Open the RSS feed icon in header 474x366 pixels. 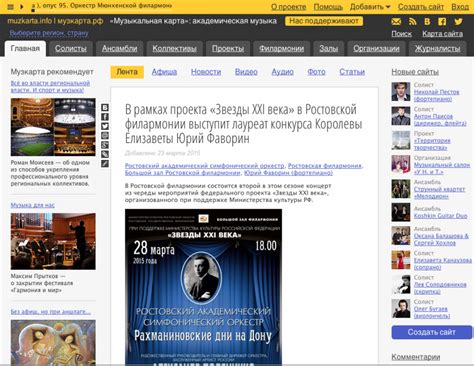click(413, 22)
